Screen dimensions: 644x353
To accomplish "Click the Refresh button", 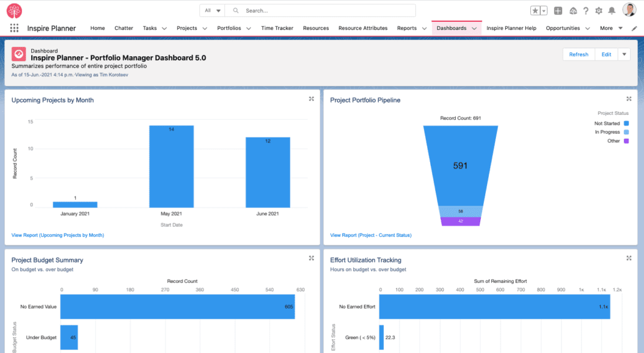I will pyautogui.click(x=579, y=54).
